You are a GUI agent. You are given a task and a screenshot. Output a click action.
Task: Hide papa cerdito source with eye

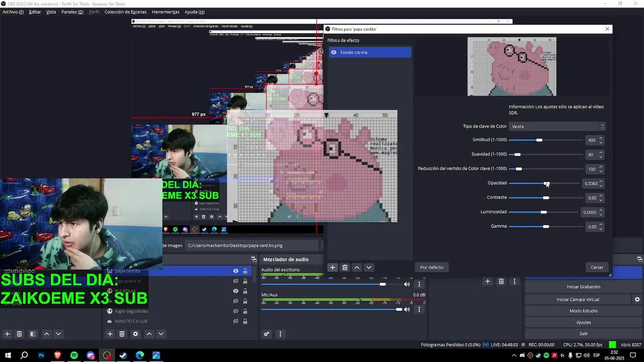point(235,271)
